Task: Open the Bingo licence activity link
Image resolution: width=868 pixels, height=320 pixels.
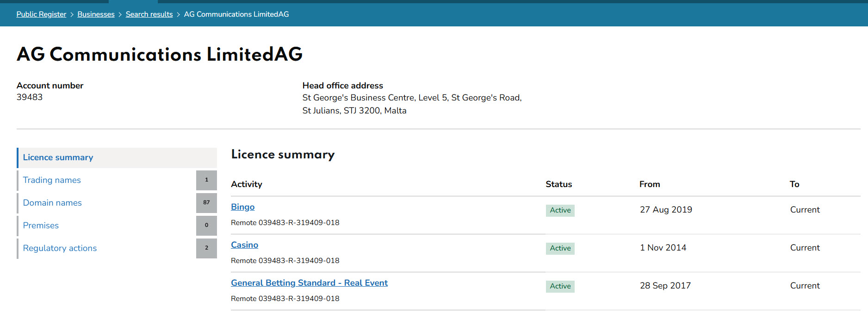Action: point(242,207)
